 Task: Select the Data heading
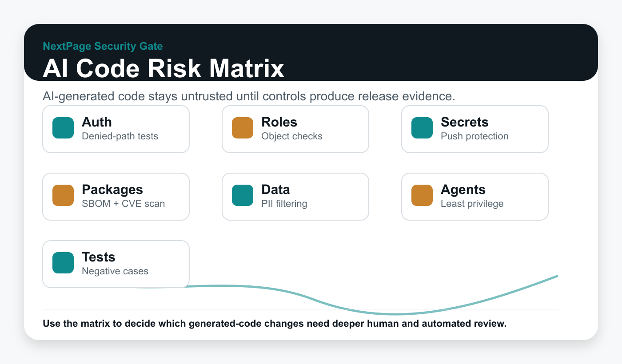coord(276,190)
